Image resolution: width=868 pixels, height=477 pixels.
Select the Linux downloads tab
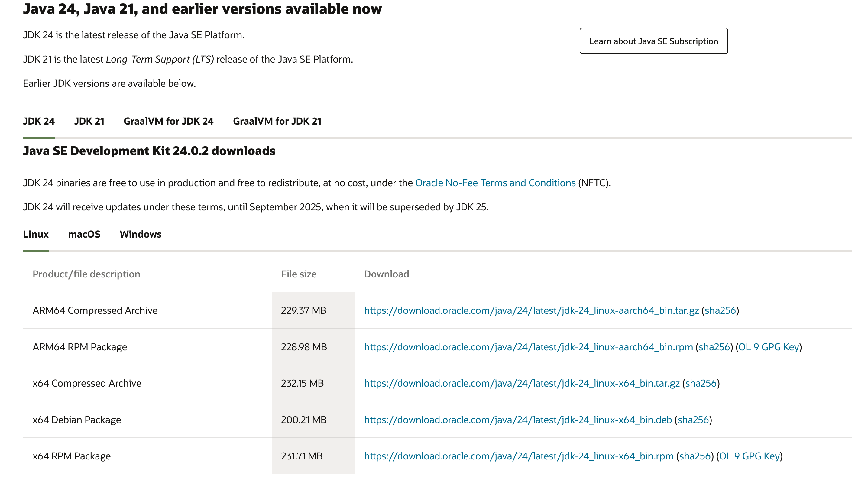(x=36, y=234)
